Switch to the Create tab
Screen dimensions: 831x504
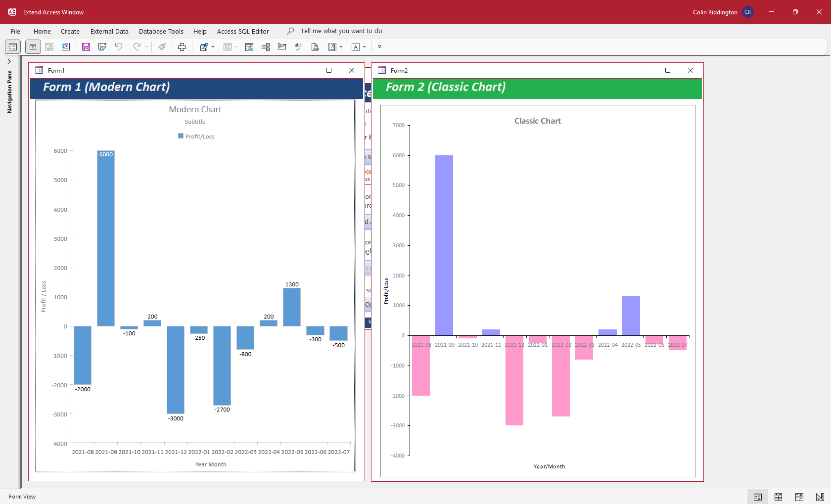tap(70, 31)
